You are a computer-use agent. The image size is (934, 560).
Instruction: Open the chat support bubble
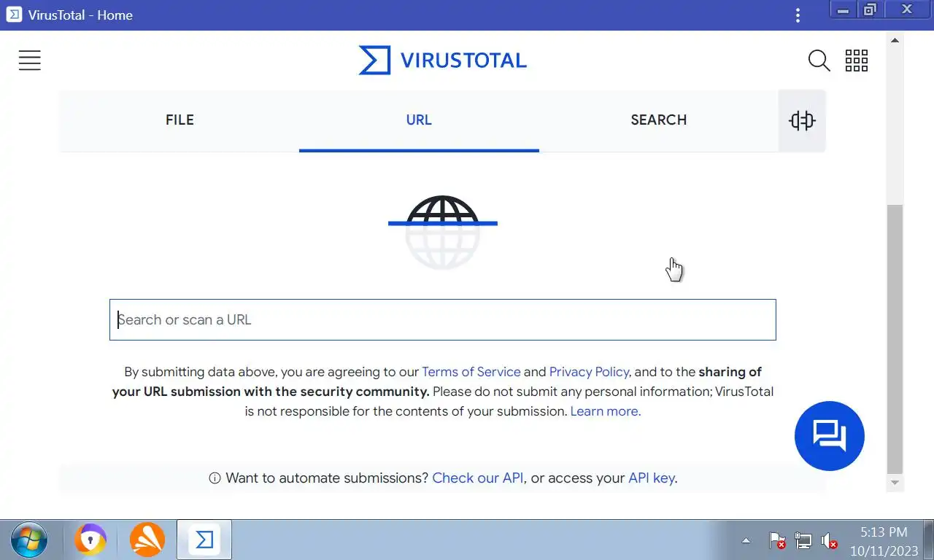coord(830,436)
